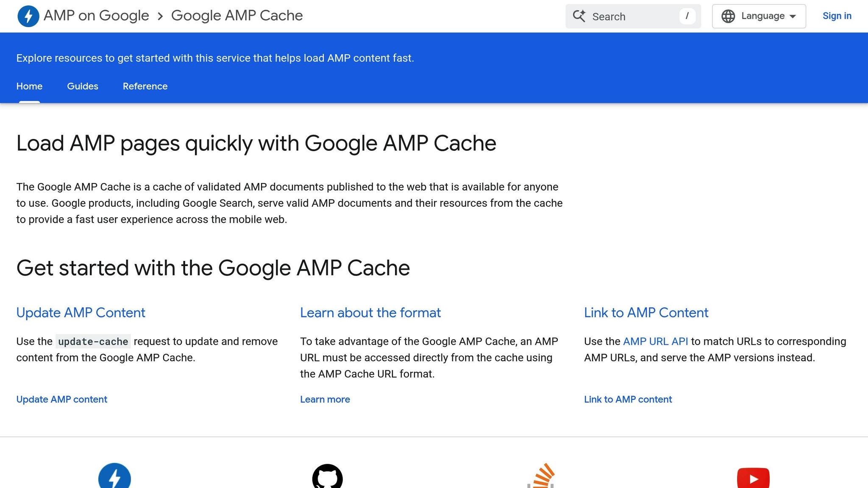Screen dimensions: 868x488
Task: Expand the Language menu chevron
Action: [793, 16]
